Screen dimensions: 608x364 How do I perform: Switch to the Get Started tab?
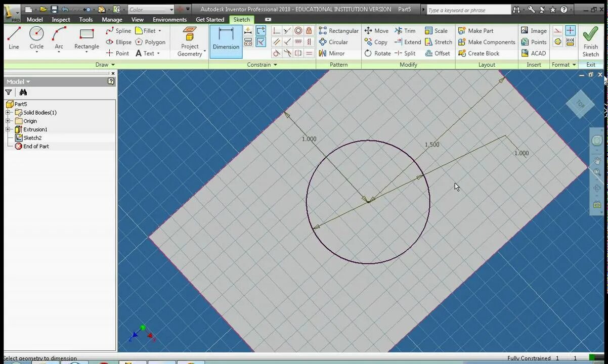click(210, 20)
